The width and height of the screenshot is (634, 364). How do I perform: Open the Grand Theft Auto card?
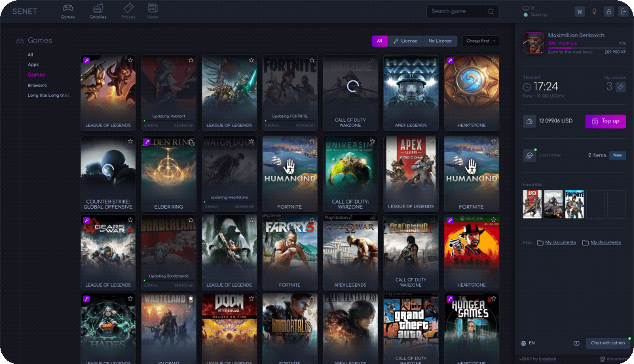click(411, 329)
